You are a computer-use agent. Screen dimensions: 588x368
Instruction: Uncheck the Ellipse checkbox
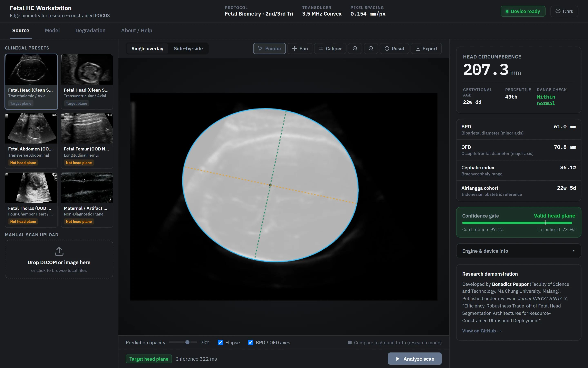(x=220, y=342)
